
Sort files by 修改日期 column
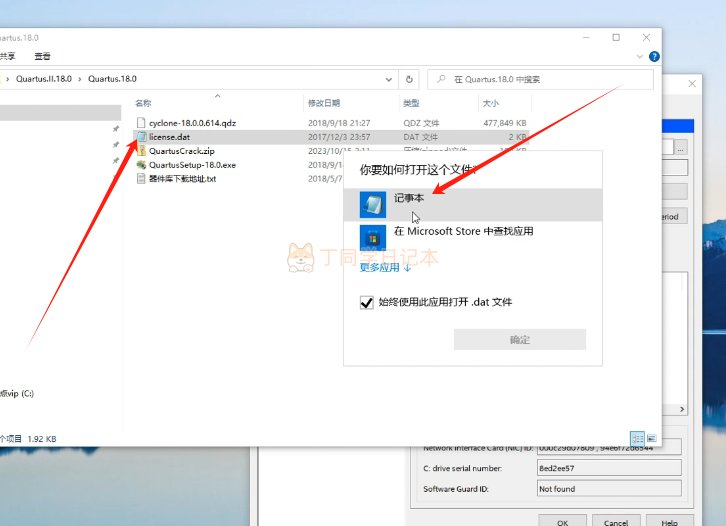[x=324, y=103]
